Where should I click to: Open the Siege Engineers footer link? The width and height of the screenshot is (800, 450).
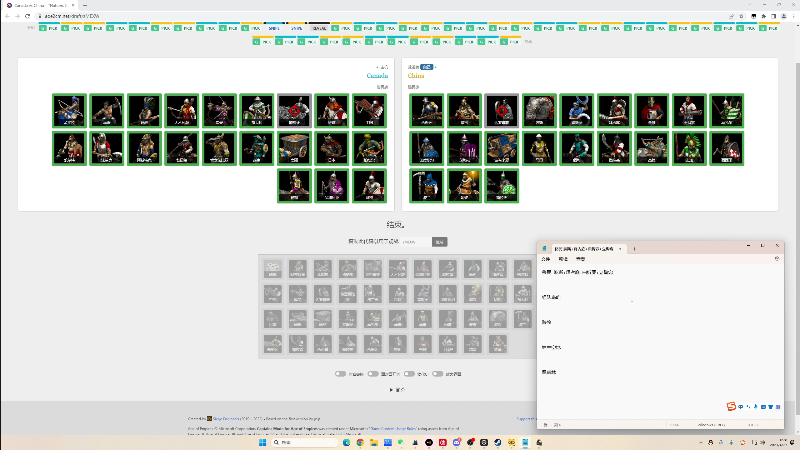[227, 419]
